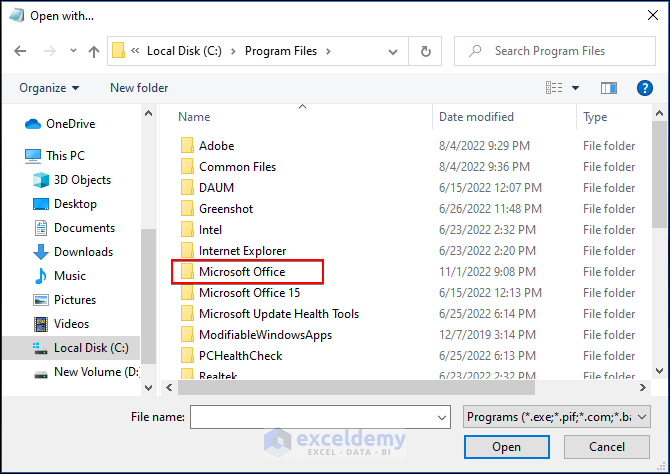
Task: Click file list scroll down arrow
Action: pos(659,371)
